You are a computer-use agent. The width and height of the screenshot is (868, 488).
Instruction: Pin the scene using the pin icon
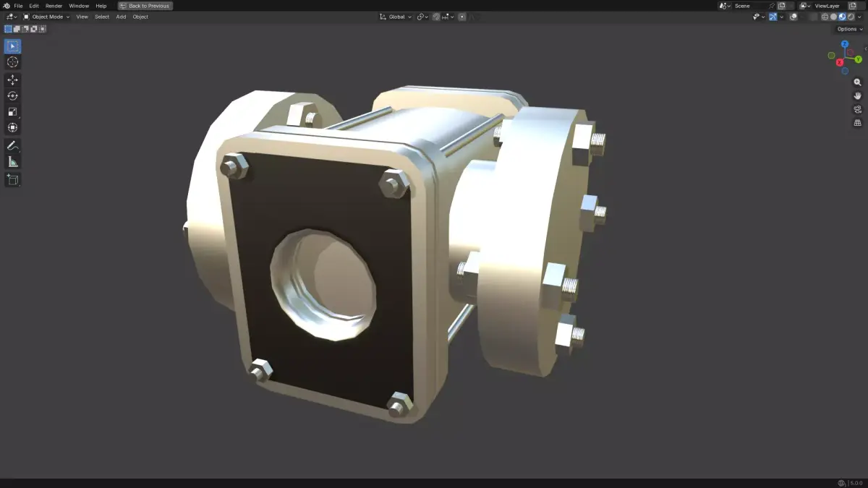point(772,6)
